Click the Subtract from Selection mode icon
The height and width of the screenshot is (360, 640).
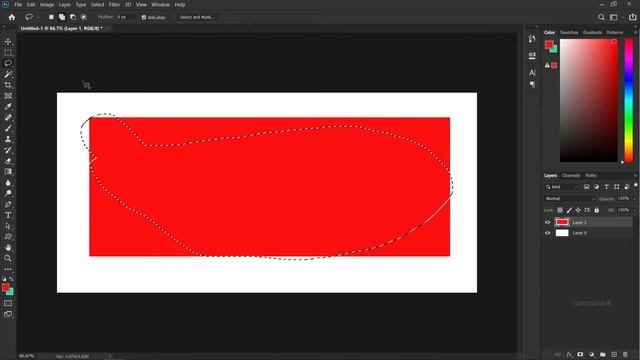coord(73,17)
